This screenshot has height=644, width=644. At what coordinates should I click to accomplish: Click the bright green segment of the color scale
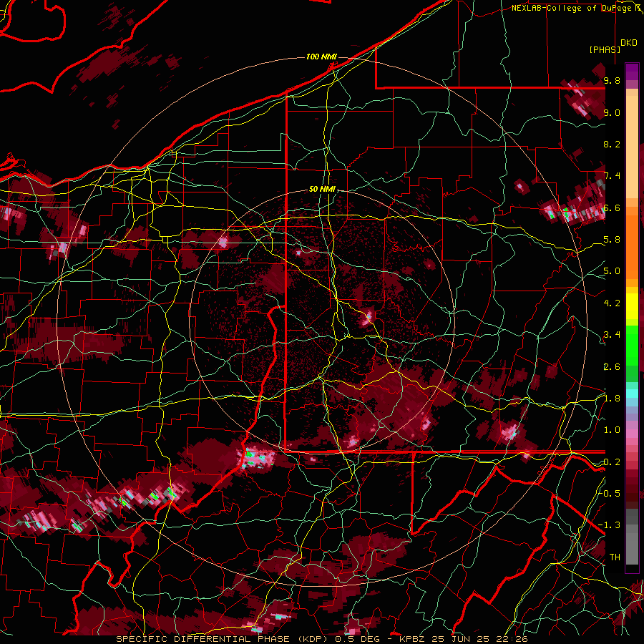(x=632, y=346)
